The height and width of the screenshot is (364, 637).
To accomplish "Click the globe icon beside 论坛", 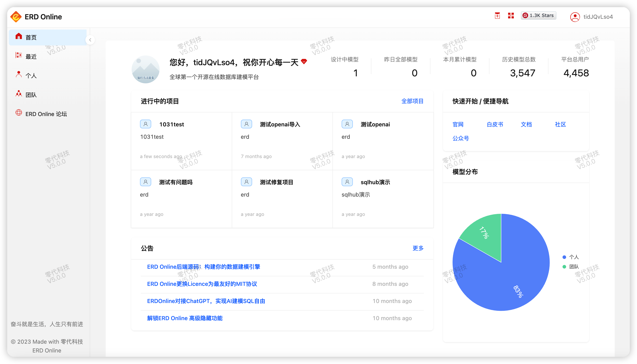I will 19,112.
